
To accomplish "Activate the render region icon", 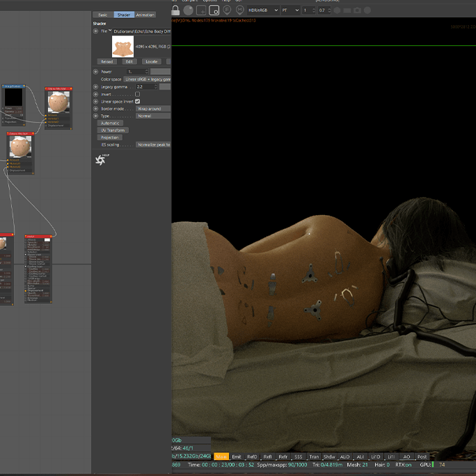I will [201, 10].
